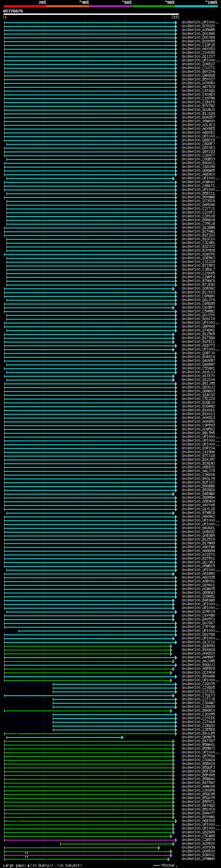This screenshot has height=868, width=221.
Task: Select the label UniRef100_A7HVR0
Action: click(x=198, y=83)
